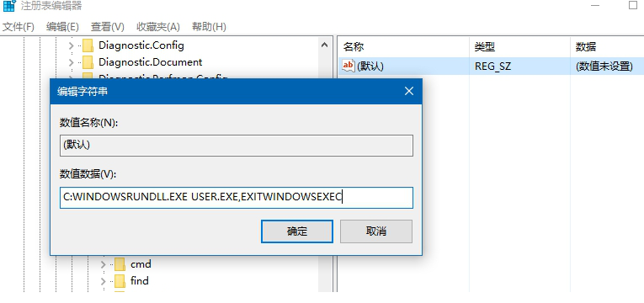Click the ab string value icon

(x=349, y=66)
